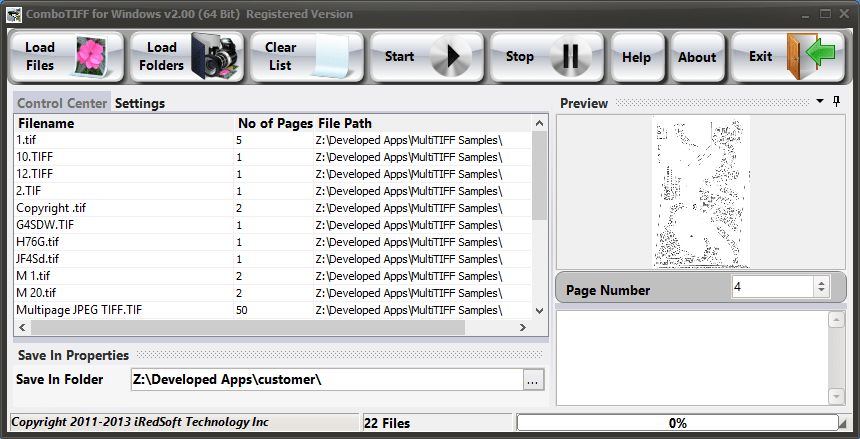Click the ComboTIFF icon in the title bar
This screenshot has height=439, width=860.
tap(14, 14)
